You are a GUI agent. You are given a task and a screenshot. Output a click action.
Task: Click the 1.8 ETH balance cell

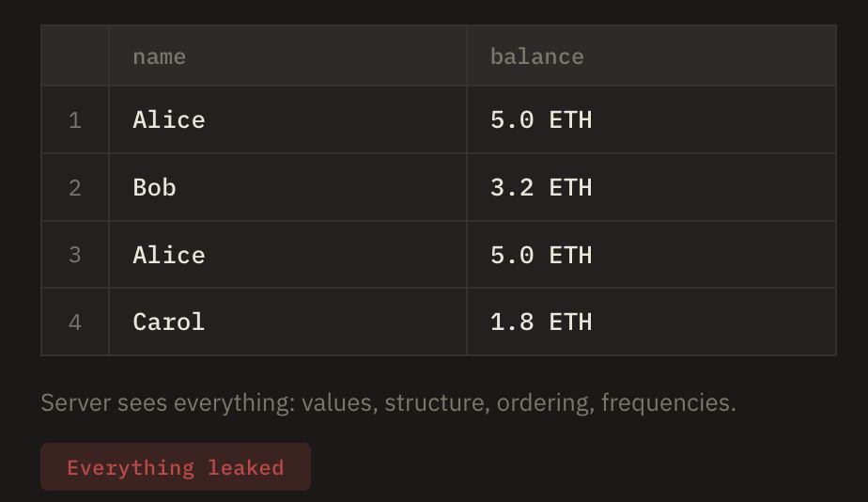pos(541,322)
